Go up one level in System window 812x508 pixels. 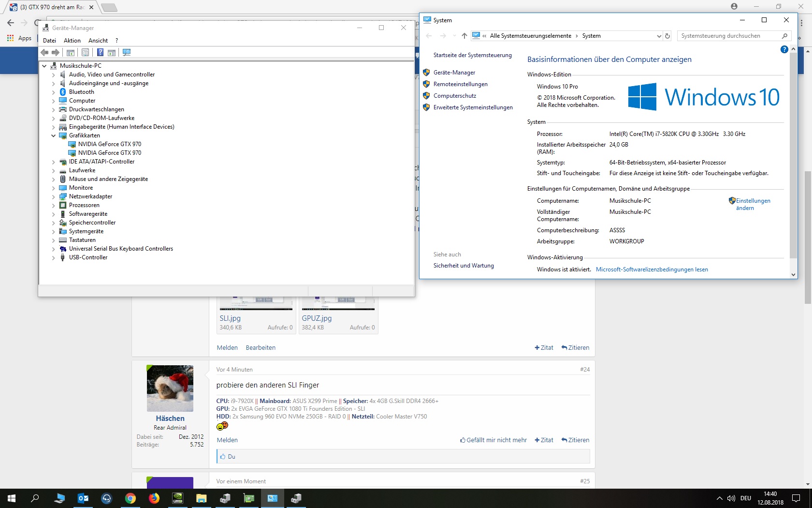point(464,36)
